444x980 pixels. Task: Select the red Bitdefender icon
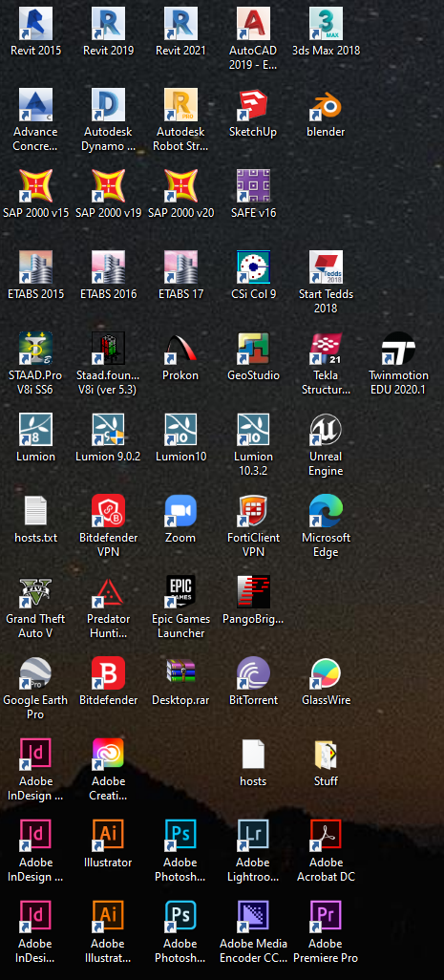click(x=108, y=673)
